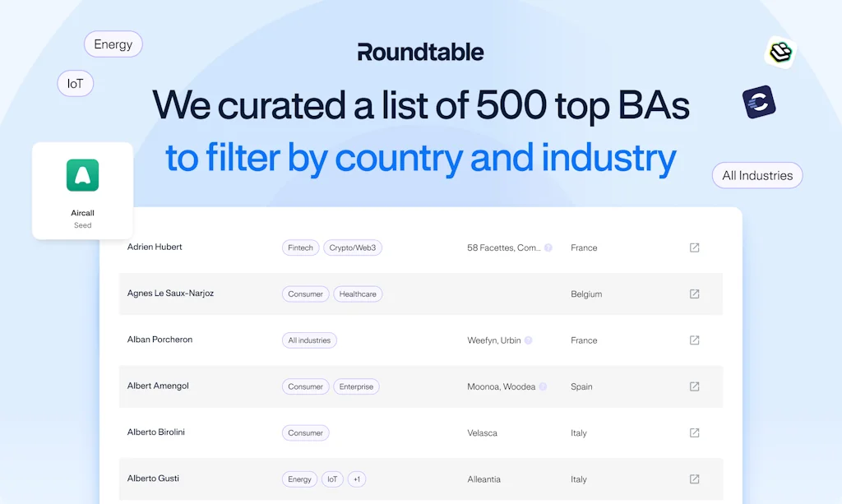
Task: Click the stacked-blocks logo in the top right
Action: (x=780, y=51)
